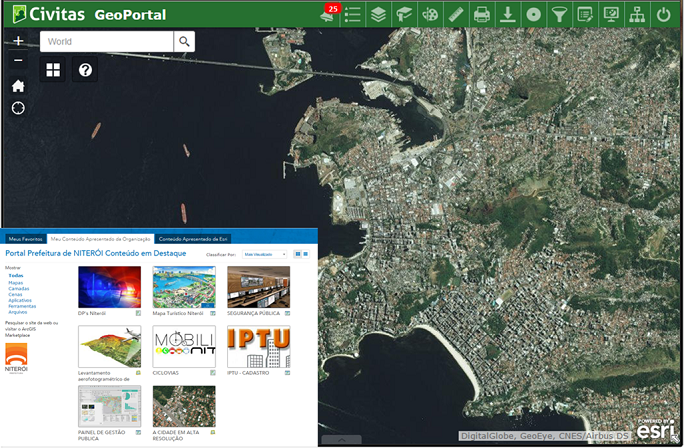
Task: Click the item type icon beside SEGURANÇA PÚBLICA
Action: click(x=287, y=313)
